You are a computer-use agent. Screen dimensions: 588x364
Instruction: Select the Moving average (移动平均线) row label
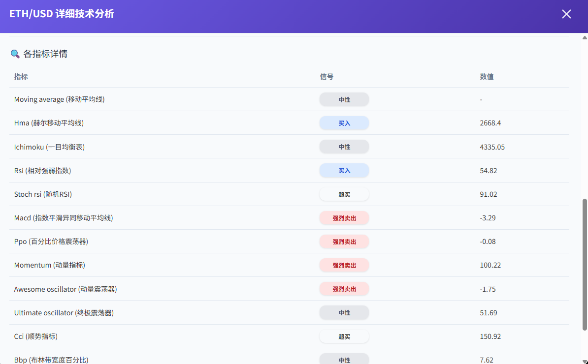(59, 99)
